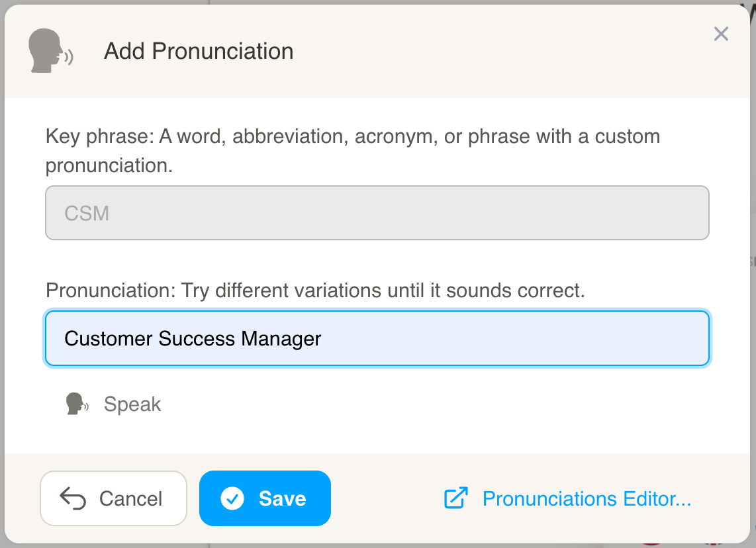Click the word Success in the pronunciation field

click(x=197, y=339)
